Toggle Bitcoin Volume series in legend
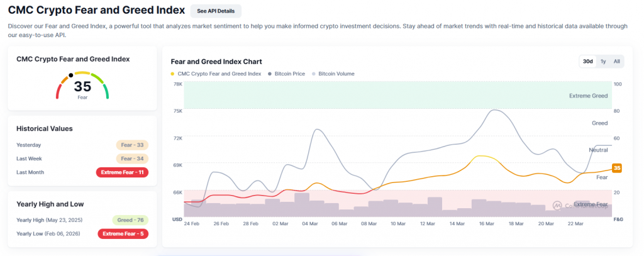The height and width of the screenshot is (256, 644). pos(336,74)
